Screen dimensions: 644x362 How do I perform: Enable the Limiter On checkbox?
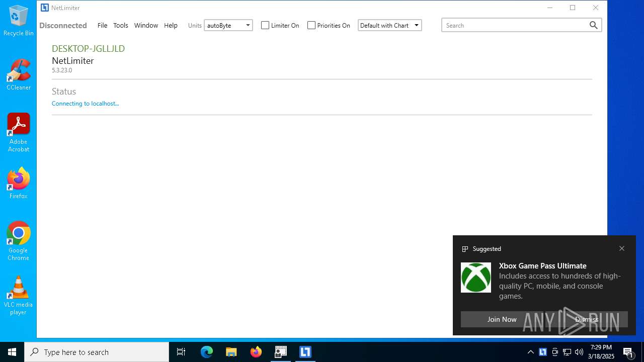pyautogui.click(x=265, y=25)
